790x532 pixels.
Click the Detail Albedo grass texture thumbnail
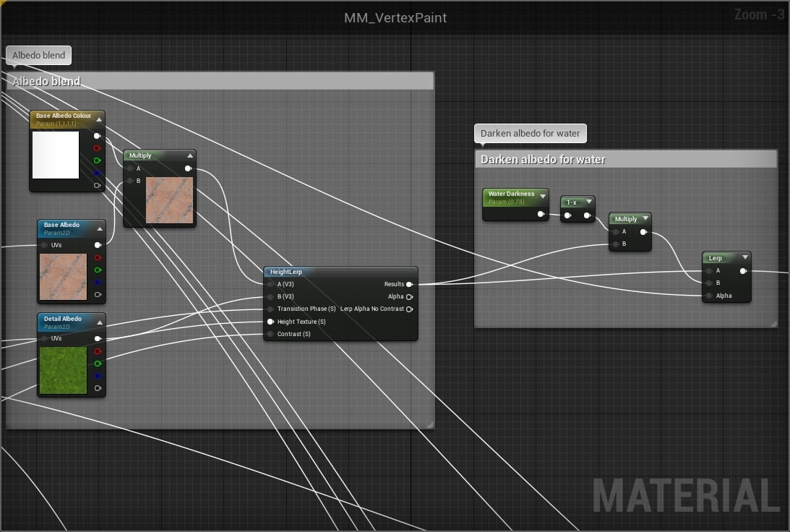pos(64,370)
